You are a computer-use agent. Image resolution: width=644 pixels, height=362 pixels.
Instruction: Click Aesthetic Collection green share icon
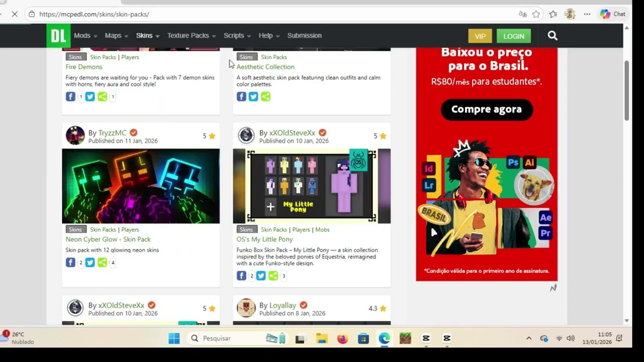[266, 97]
